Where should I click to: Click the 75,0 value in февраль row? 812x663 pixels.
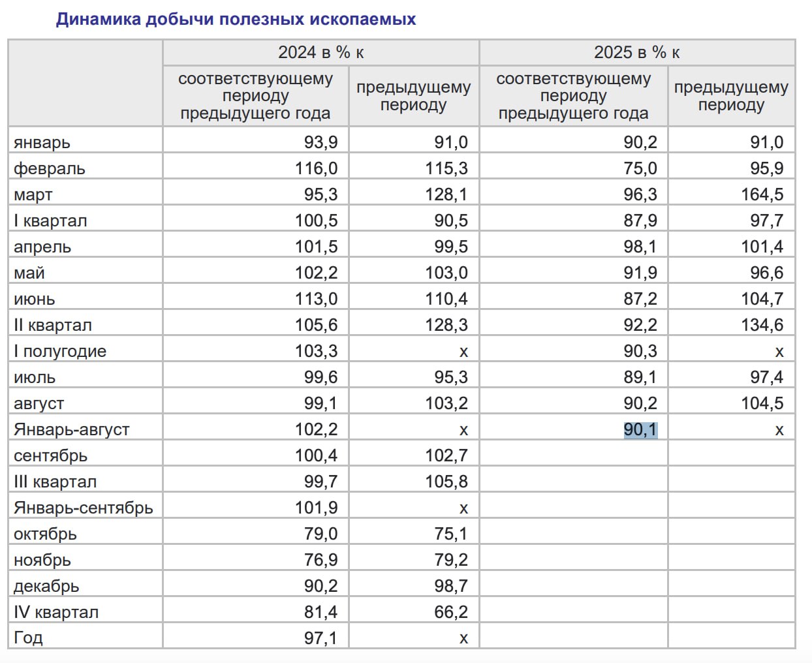640,168
